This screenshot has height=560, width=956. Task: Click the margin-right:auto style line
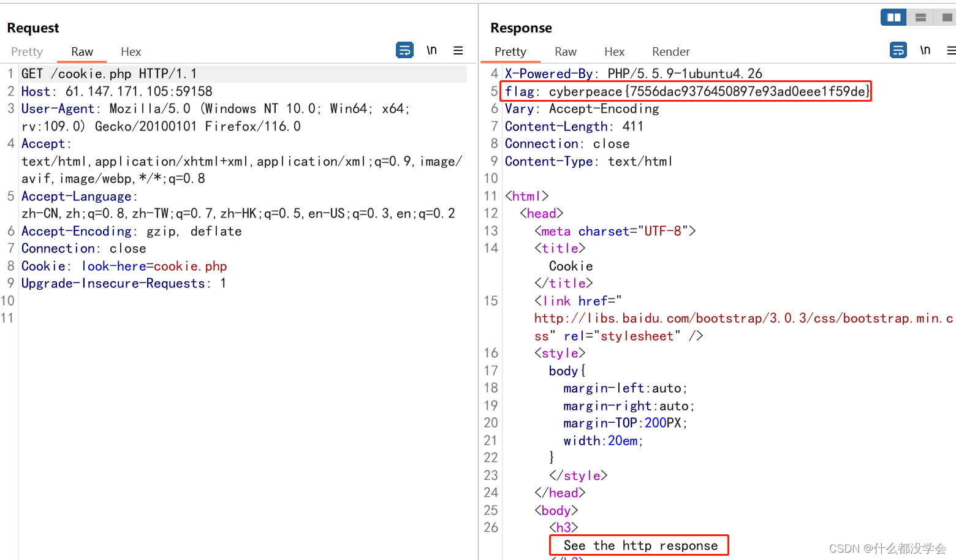click(x=629, y=406)
